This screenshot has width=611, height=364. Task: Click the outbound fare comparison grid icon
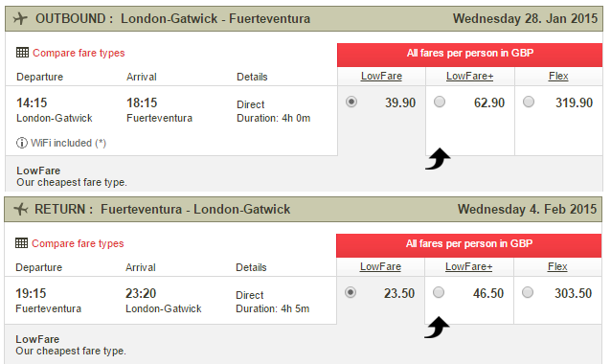click(x=22, y=53)
